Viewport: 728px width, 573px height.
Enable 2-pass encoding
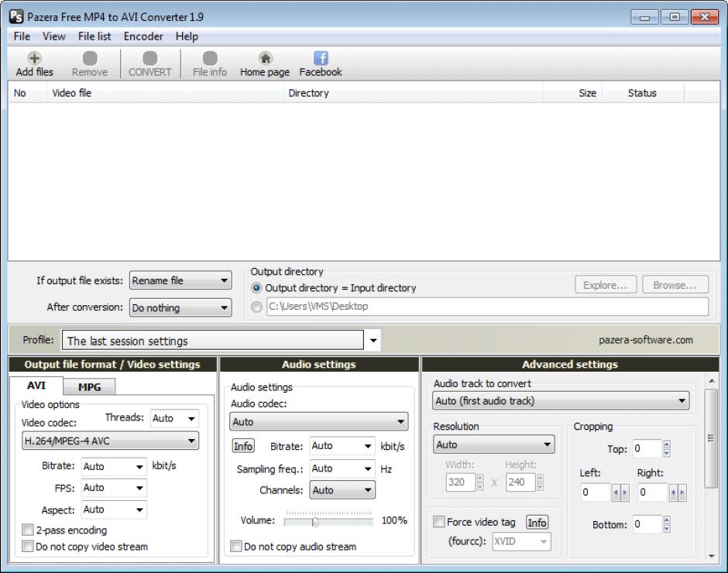tap(28, 530)
